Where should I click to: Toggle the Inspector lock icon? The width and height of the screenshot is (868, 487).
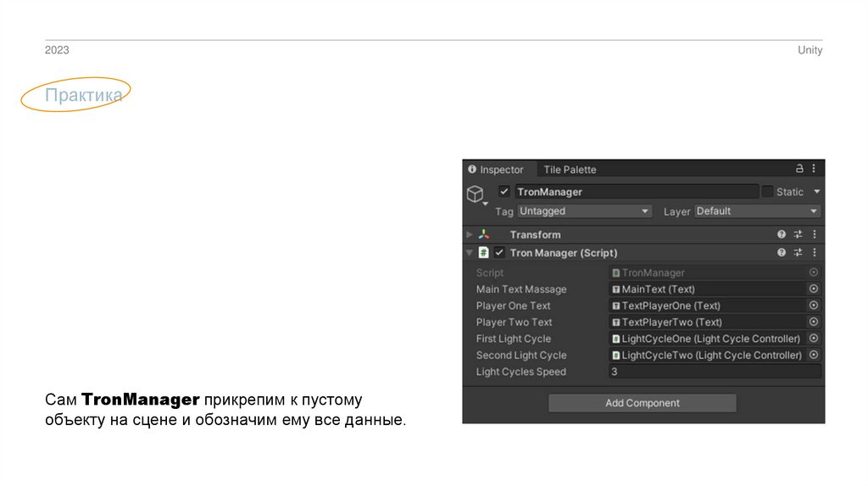(798, 169)
